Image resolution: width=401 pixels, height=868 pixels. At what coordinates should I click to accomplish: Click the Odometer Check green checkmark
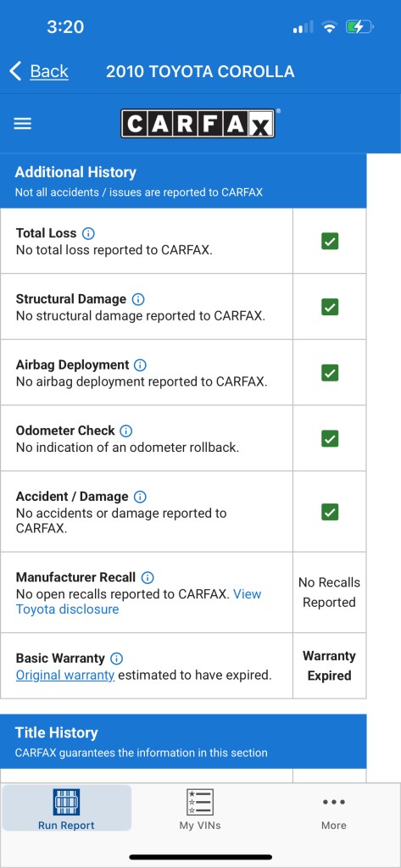tap(330, 438)
